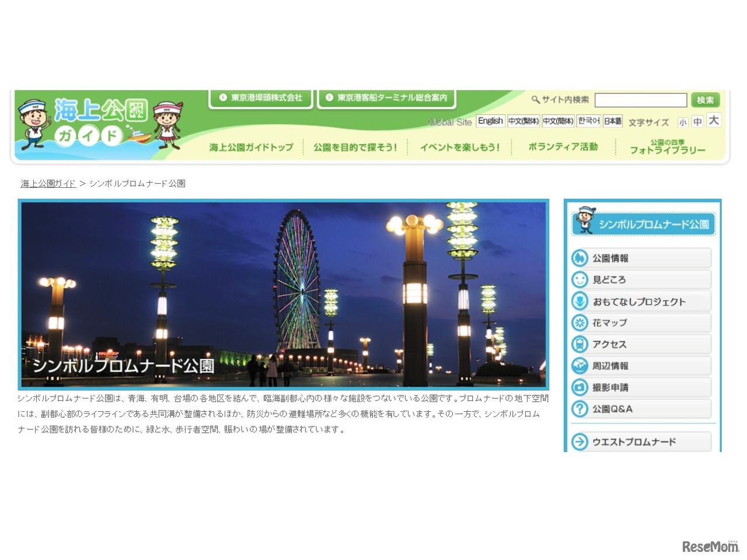Go to 海上公園ガイドトップ
Screen dimensions: 747x560
pyautogui.click(x=250, y=147)
